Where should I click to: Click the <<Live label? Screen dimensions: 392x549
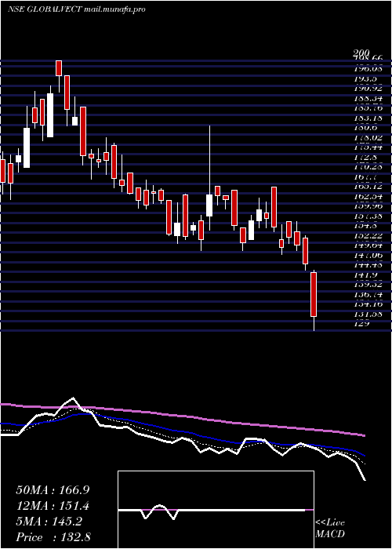tap(330, 523)
